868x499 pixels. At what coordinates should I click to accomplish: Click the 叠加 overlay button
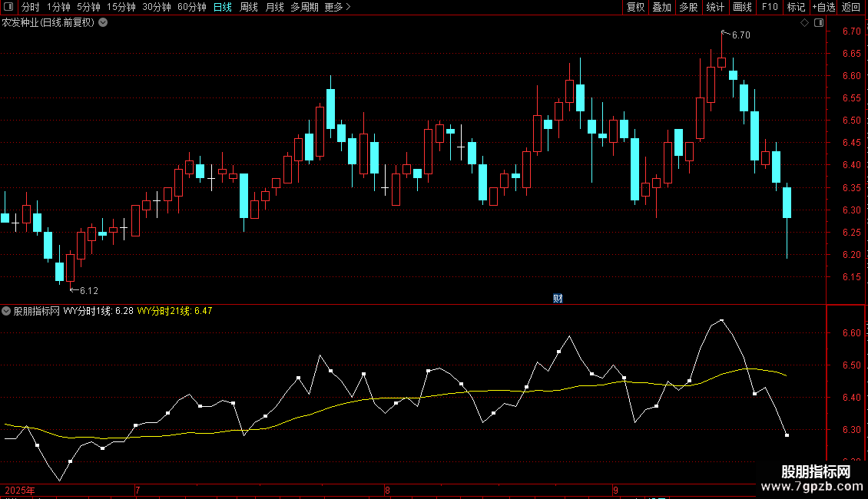[662, 7]
